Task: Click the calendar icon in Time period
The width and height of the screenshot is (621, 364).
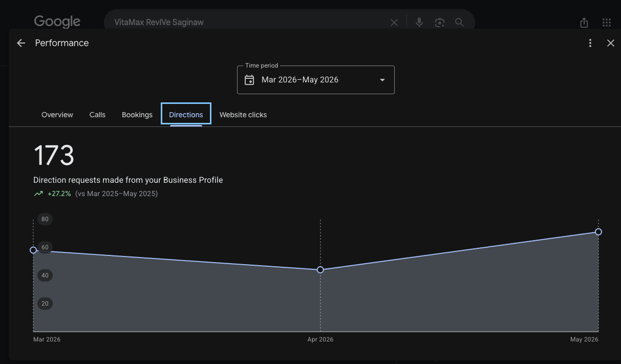Action: tap(249, 80)
